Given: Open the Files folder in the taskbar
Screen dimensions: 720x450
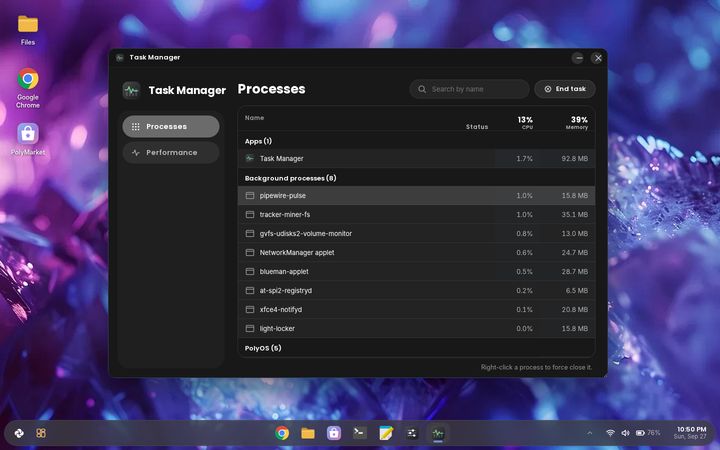Looking at the screenshot, I should 308,433.
